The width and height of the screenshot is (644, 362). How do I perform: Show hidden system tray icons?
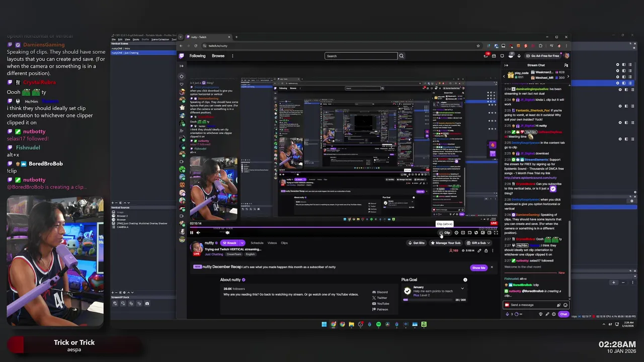click(603, 324)
